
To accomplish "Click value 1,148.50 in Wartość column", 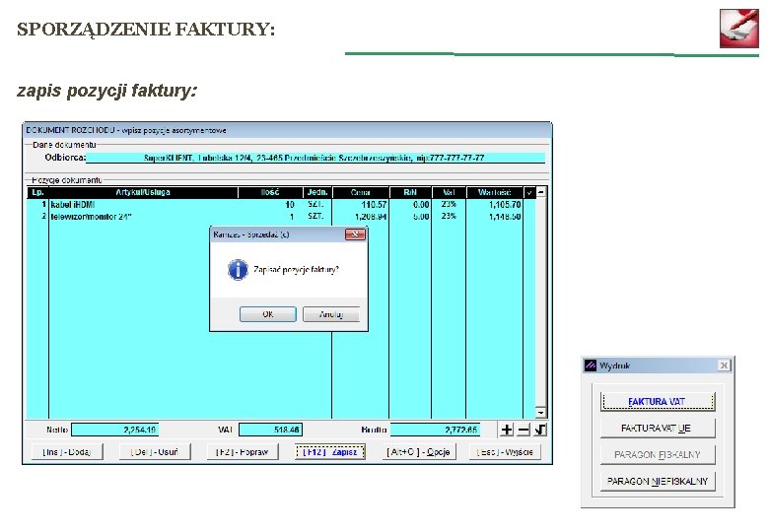I will click(x=505, y=217).
